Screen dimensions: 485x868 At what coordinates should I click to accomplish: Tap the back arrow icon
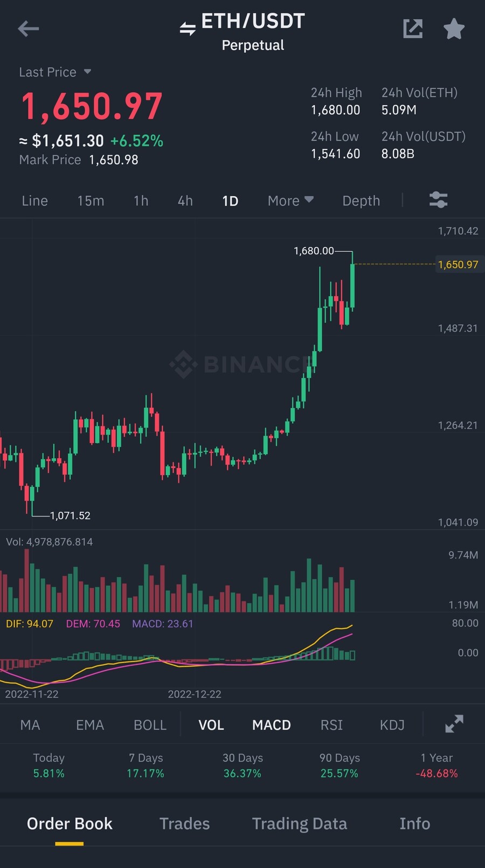(29, 29)
